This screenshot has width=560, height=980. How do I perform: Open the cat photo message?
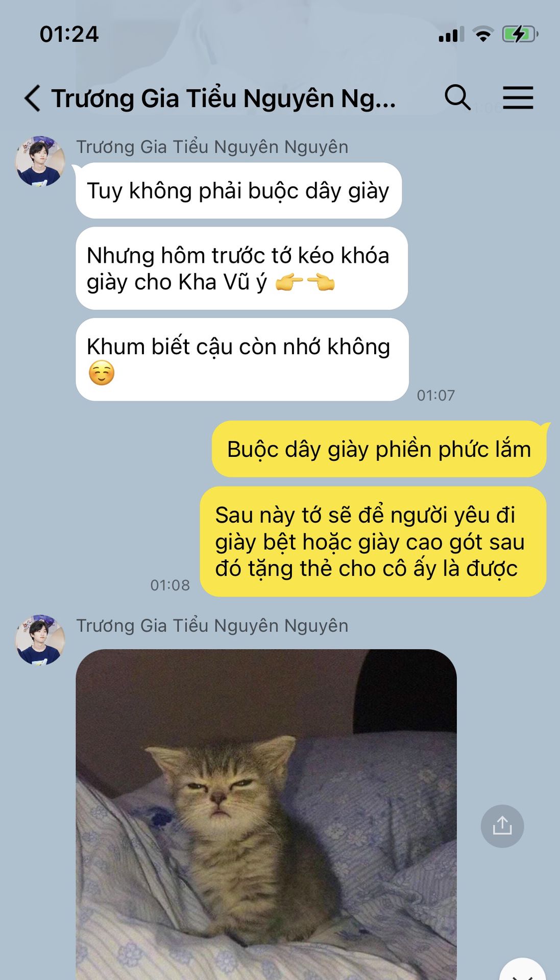pyautogui.click(x=266, y=814)
